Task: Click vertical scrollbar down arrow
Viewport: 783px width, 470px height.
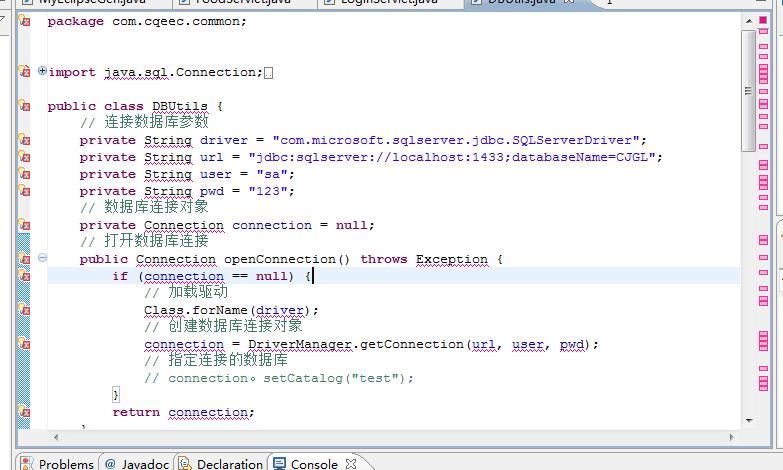Action: coord(749,421)
